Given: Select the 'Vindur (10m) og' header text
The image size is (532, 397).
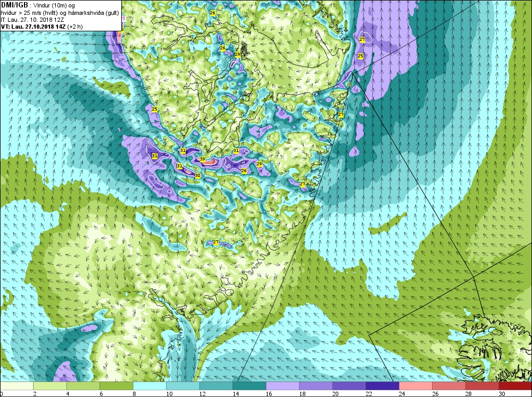Looking at the screenshot, I should 54,6.
